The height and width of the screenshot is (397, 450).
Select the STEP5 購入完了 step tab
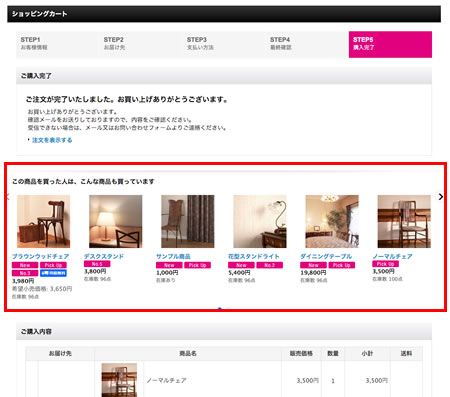(390, 44)
